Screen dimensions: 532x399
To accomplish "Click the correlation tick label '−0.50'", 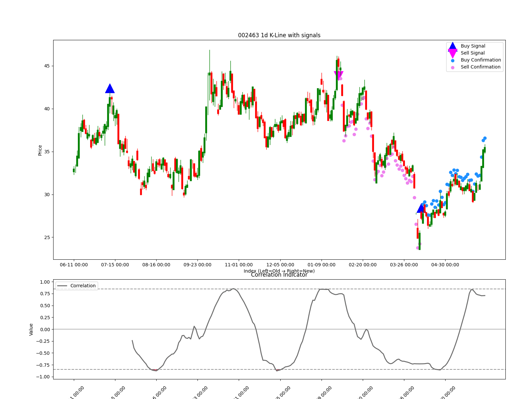I will [43, 353].
